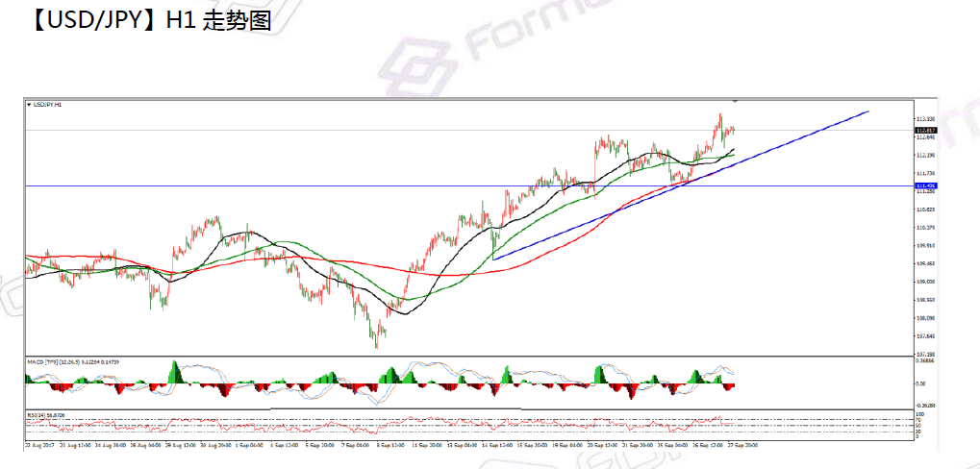Open the USDJPY,H1 chart dropdown arrow
The height and width of the screenshot is (469, 980).
tap(28, 105)
